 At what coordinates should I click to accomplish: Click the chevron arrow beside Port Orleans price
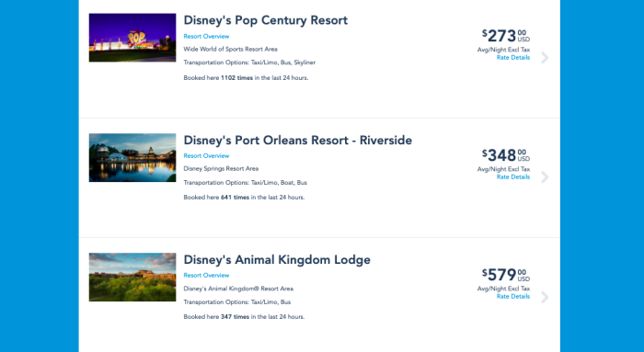tap(545, 177)
